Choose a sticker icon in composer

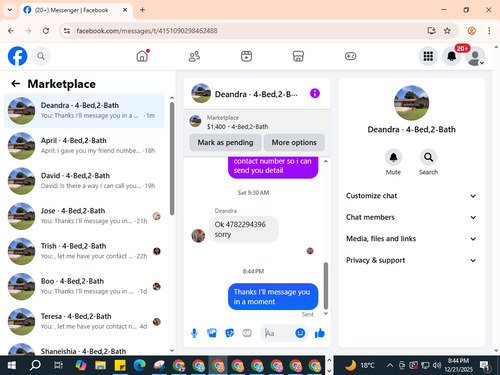tap(229, 333)
